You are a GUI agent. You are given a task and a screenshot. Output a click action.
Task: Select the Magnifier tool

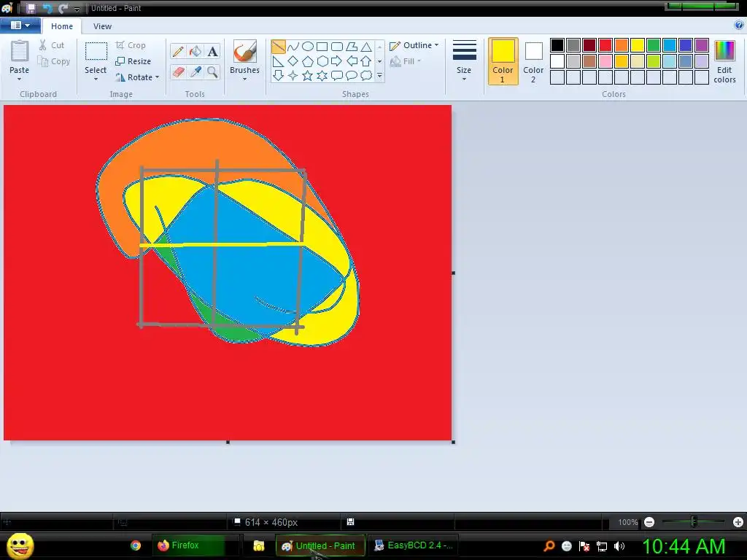212,72
